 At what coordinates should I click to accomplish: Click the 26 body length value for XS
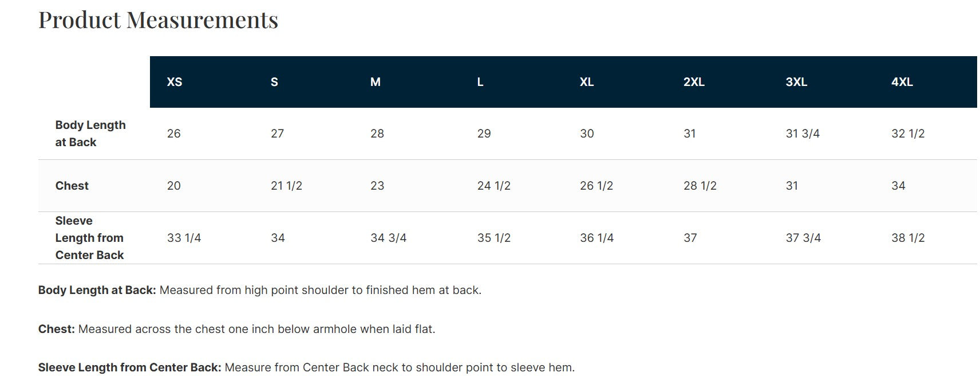click(x=174, y=134)
